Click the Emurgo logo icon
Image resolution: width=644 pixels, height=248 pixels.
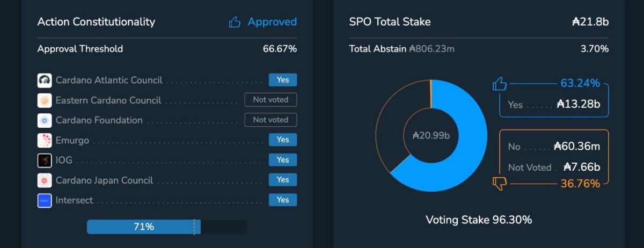pyautogui.click(x=45, y=141)
